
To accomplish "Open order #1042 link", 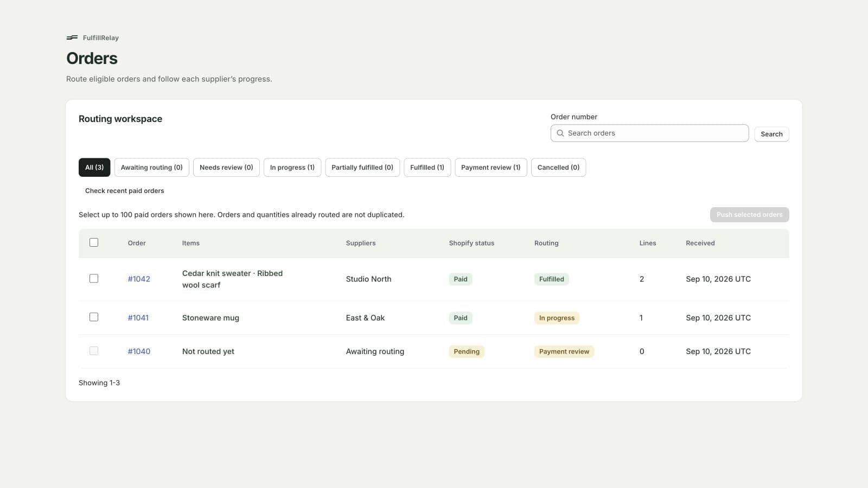I will click(139, 279).
